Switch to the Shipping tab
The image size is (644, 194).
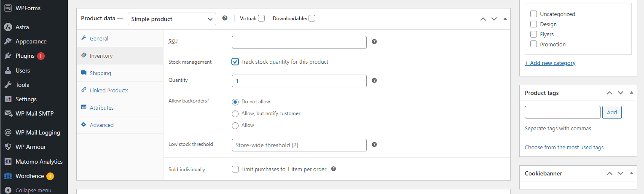[x=100, y=73]
